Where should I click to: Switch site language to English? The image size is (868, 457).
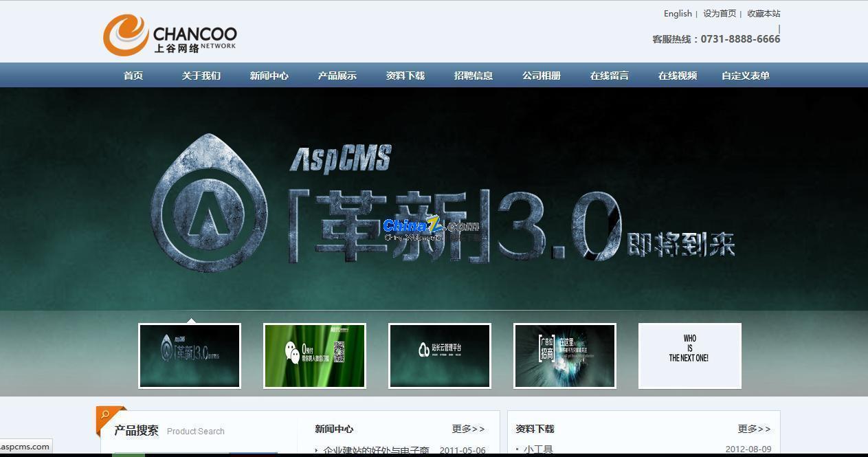point(678,13)
